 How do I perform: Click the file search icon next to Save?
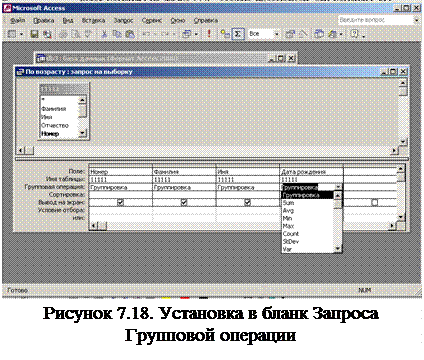coord(48,34)
